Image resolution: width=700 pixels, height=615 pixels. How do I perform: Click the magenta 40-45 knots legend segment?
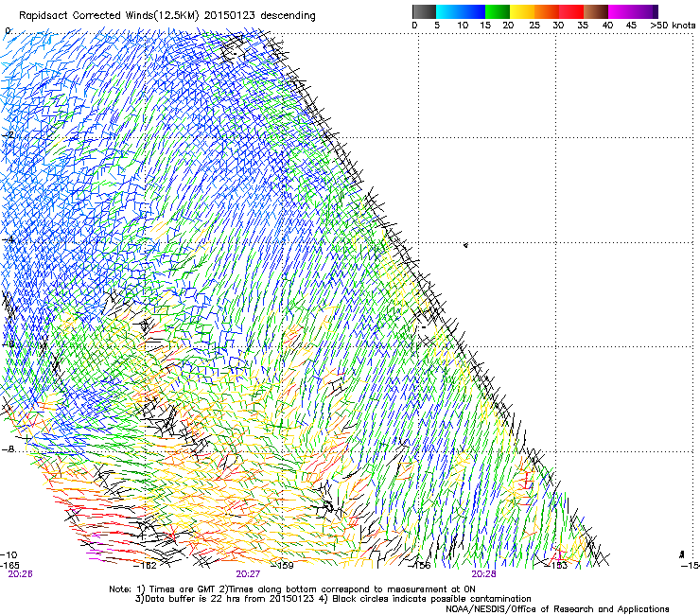621,11
